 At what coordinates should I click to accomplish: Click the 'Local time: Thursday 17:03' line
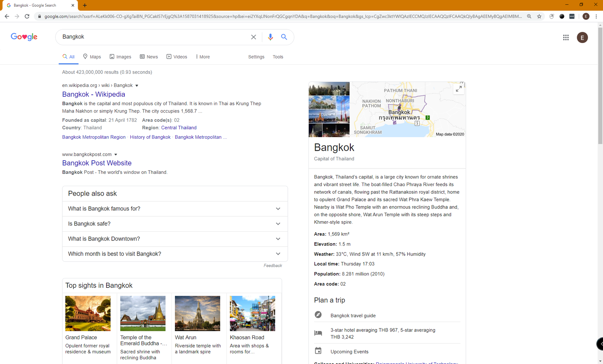pyautogui.click(x=344, y=264)
